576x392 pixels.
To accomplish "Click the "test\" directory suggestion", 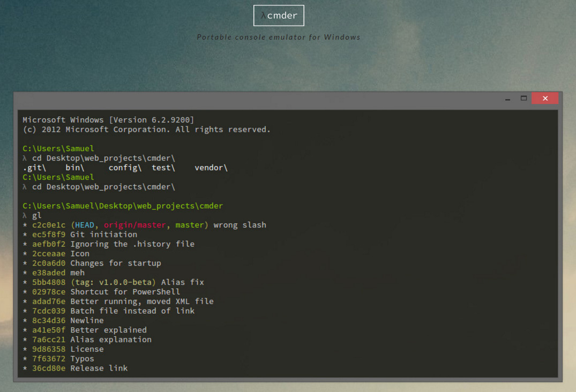I will (x=163, y=168).
